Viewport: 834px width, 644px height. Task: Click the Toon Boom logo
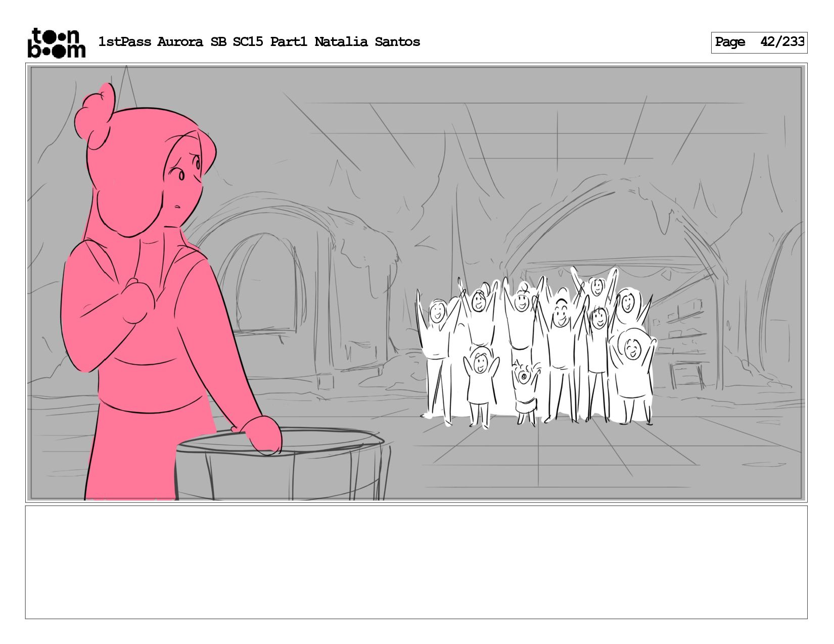tap(56, 43)
